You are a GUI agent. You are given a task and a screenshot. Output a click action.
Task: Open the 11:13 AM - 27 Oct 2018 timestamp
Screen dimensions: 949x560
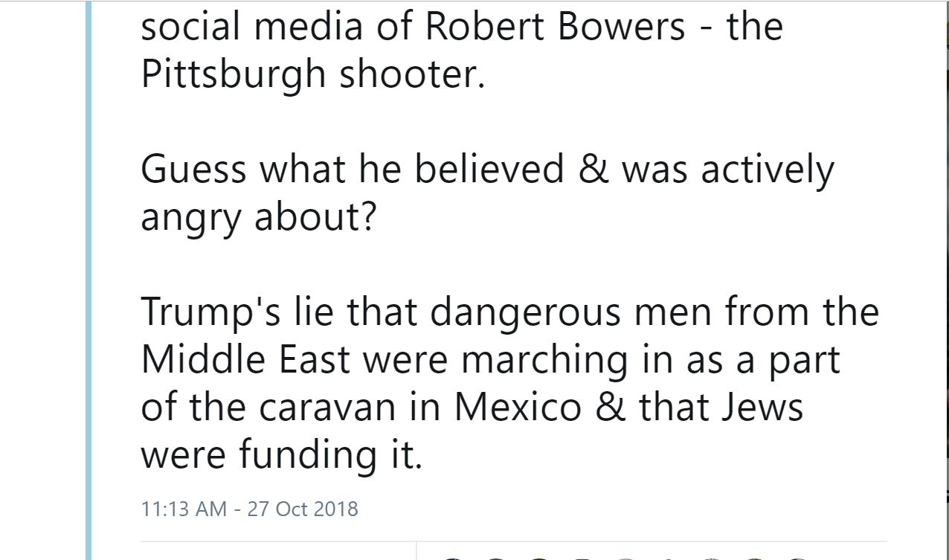tap(249, 509)
